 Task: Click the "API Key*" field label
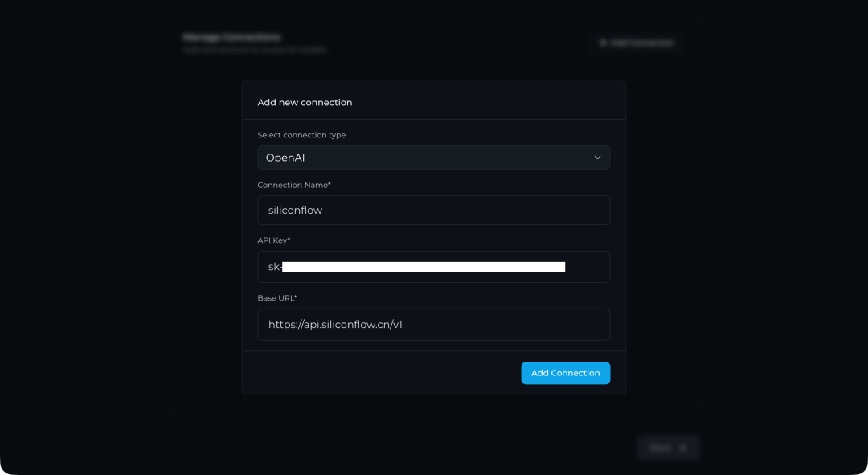(274, 240)
